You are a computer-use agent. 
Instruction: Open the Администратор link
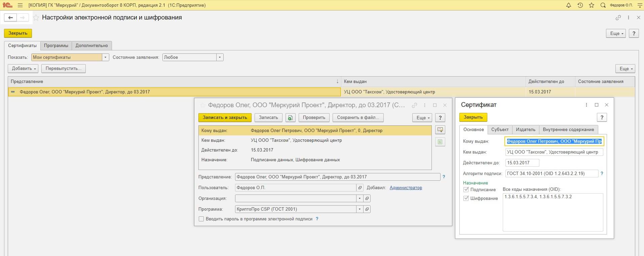click(x=406, y=188)
